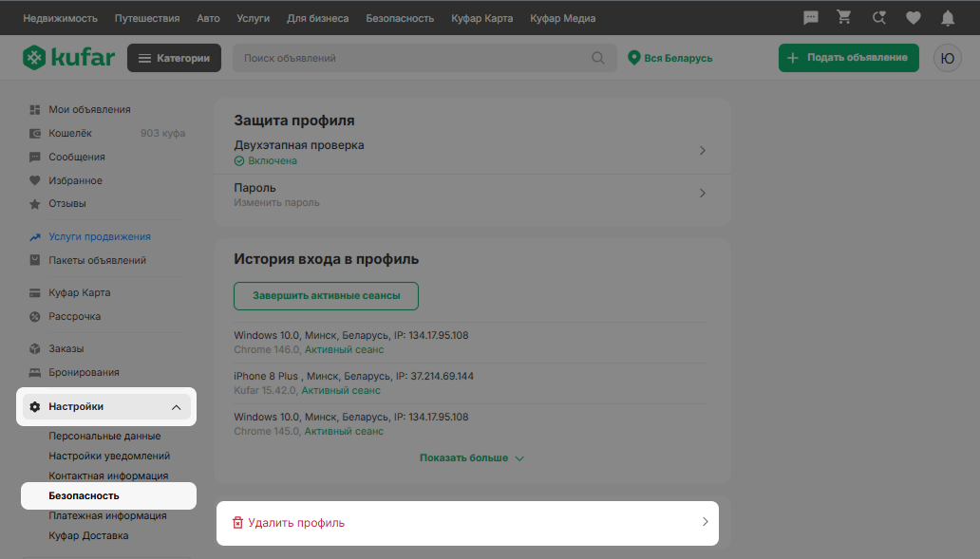The height and width of the screenshot is (559, 980).
Task: Open the user avatar "Ю" profile menu
Action: click(x=947, y=58)
